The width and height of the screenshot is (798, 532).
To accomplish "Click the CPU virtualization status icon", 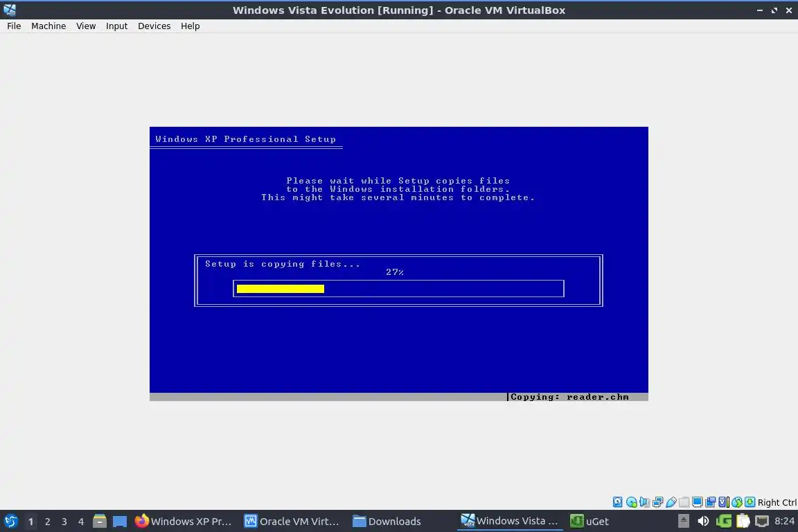I will point(724,502).
